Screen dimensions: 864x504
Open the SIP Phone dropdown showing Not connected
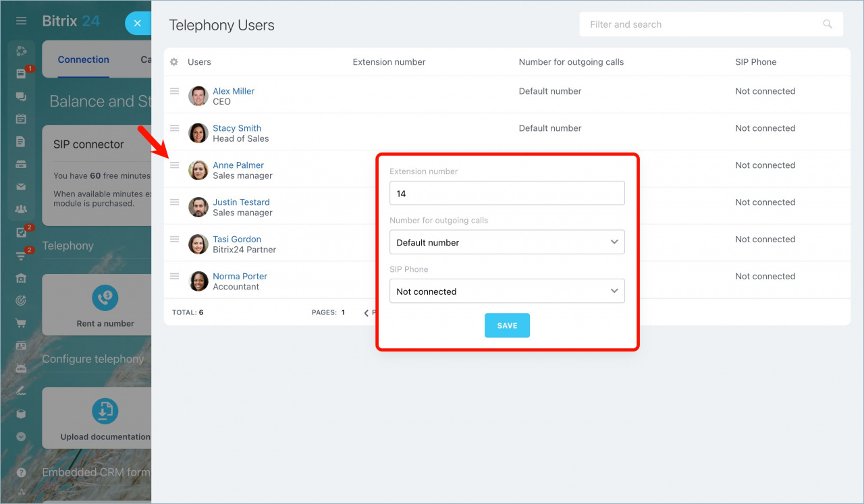point(507,291)
